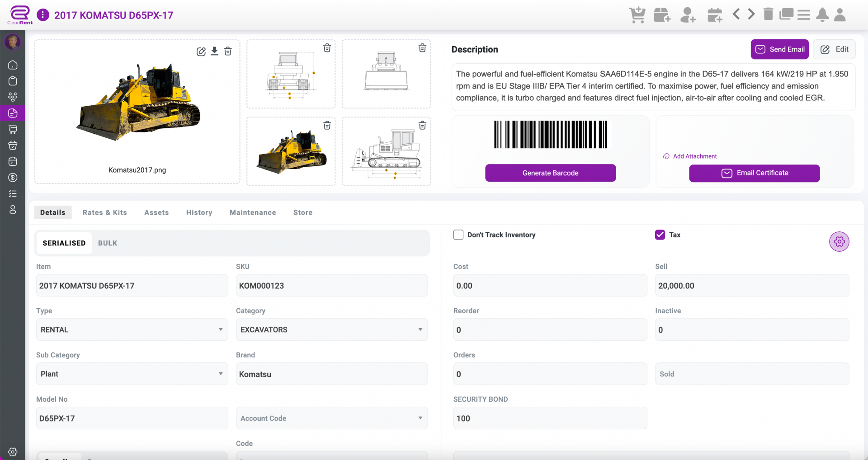The image size is (868, 460).
Task: Open the settings gear at sidebar bottom
Action: pos(13,452)
